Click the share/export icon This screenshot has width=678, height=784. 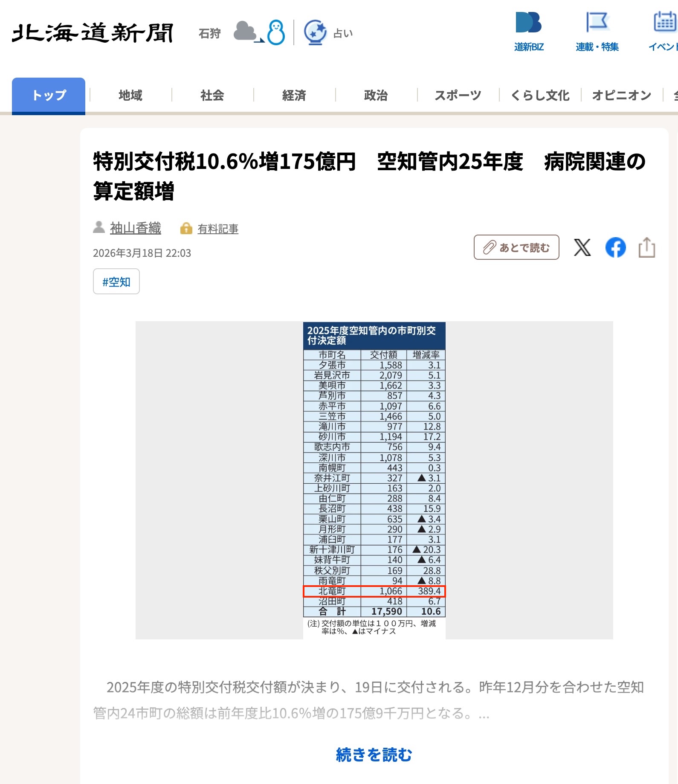point(646,247)
